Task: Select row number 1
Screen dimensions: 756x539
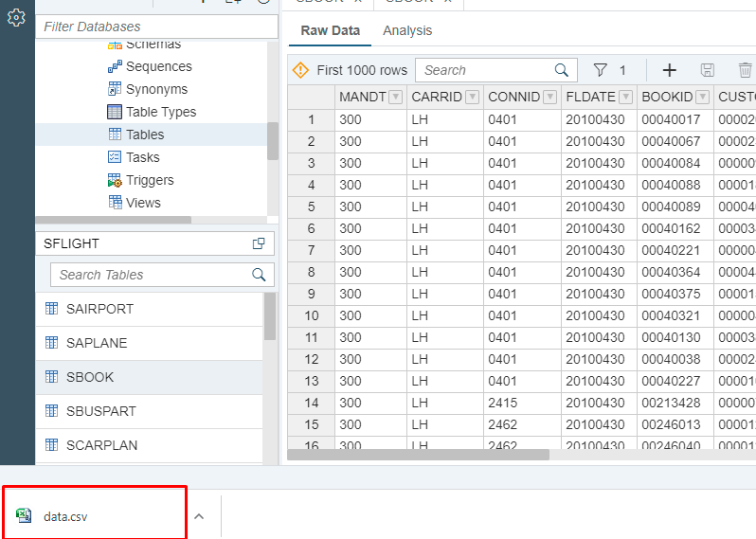Action: 312,119
